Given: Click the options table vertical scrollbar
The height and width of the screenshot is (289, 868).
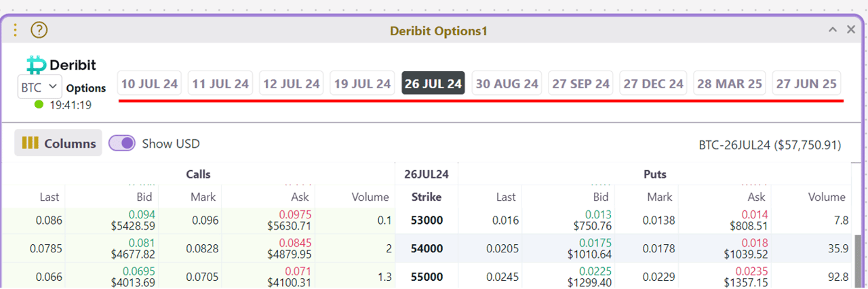Looking at the screenshot, I should click(856, 261).
